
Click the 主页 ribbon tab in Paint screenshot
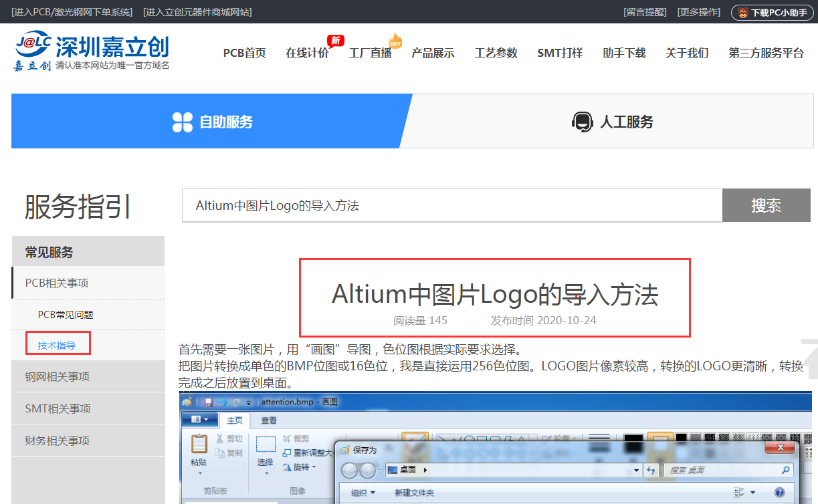(x=235, y=420)
